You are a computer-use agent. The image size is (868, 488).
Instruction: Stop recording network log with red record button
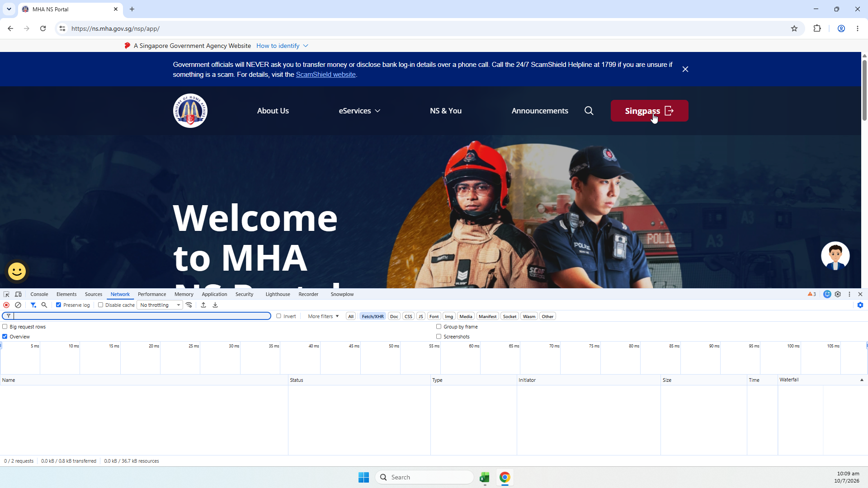click(6, 305)
